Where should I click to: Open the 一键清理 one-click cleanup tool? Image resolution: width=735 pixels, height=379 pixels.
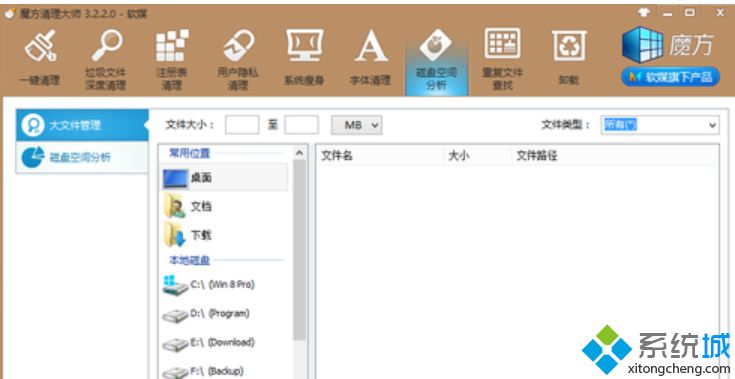[40, 58]
